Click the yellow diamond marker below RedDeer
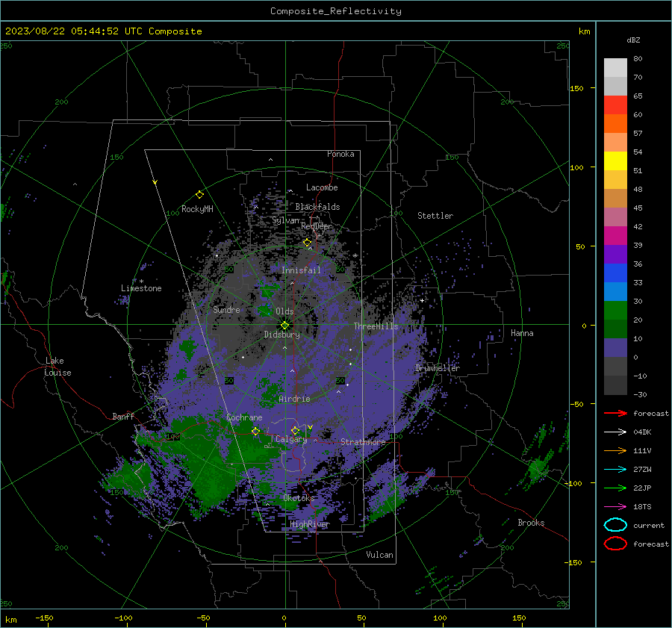The height and width of the screenshot is (628, 672). pyautogui.click(x=307, y=243)
